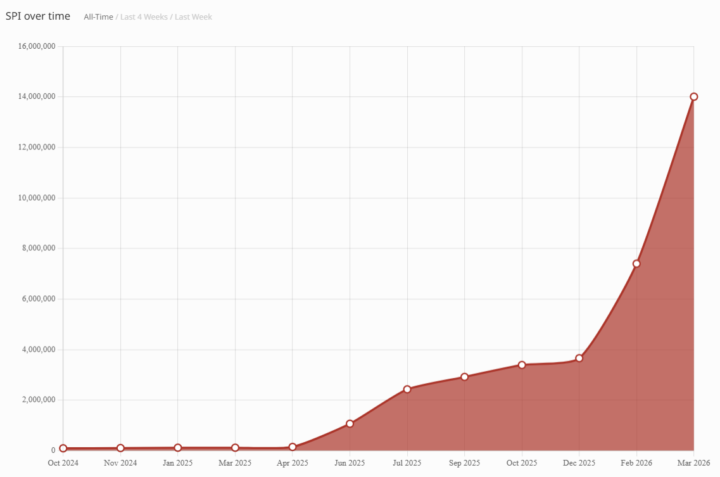Click the Apr 2025 data point

[x=292, y=447]
